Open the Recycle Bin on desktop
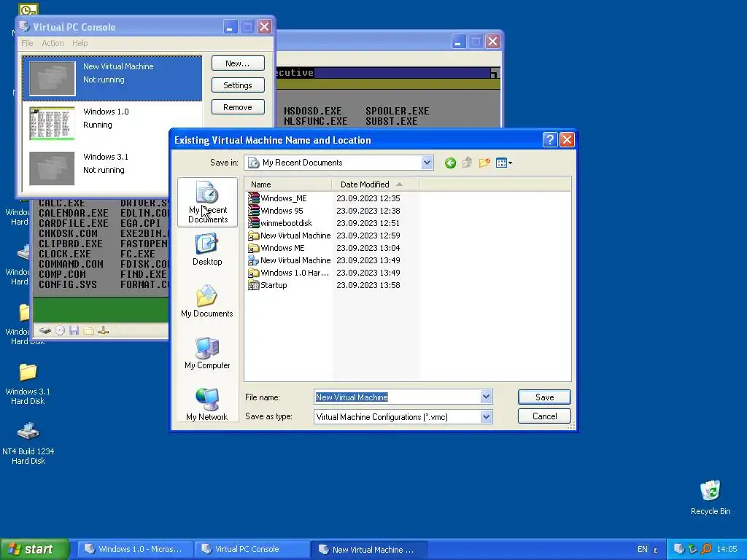Screen dimensions: 747x560 pyautogui.click(x=711, y=497)
